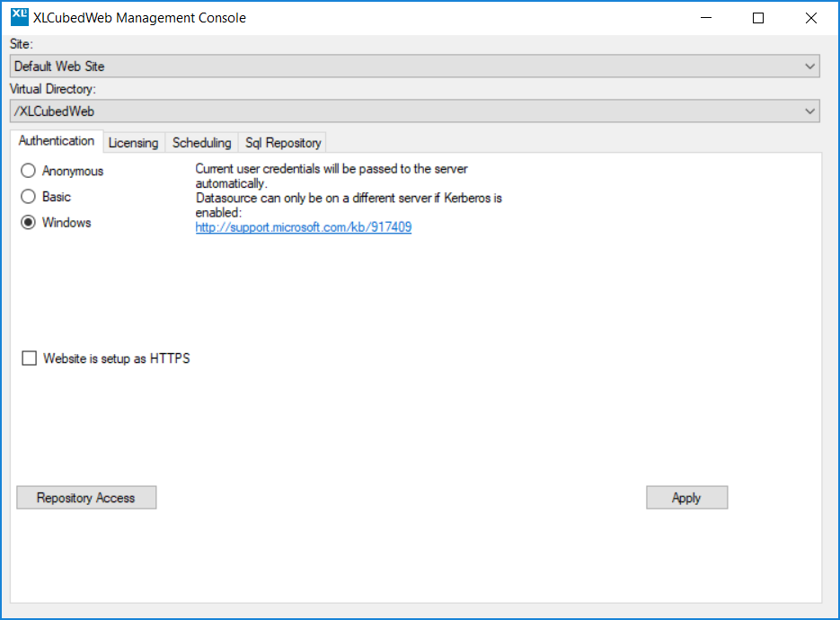
Task: Select the Windows authentication radio button
Action: coord(28,222)
